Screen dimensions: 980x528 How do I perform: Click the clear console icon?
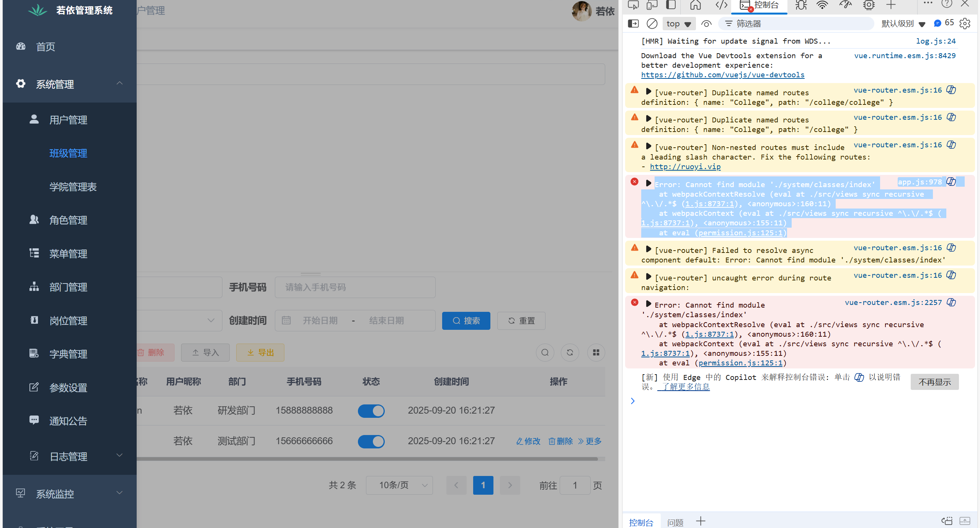tap(652, 24)
